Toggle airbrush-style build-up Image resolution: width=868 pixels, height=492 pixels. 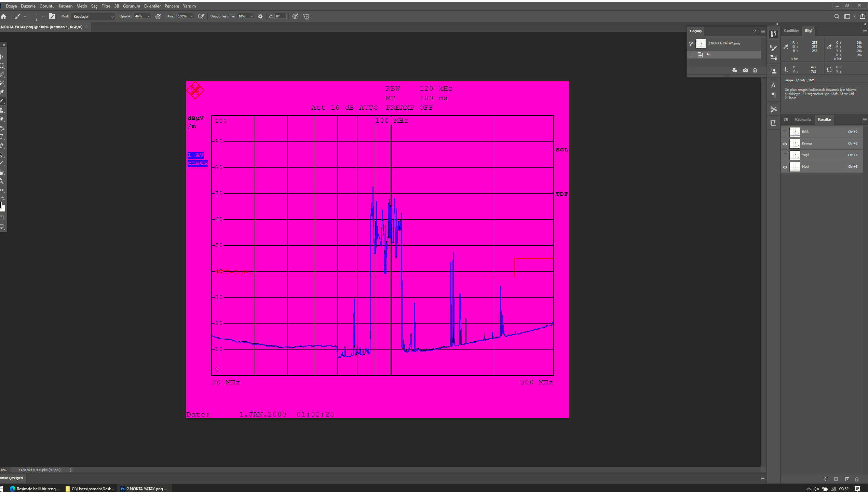[201, 16]
